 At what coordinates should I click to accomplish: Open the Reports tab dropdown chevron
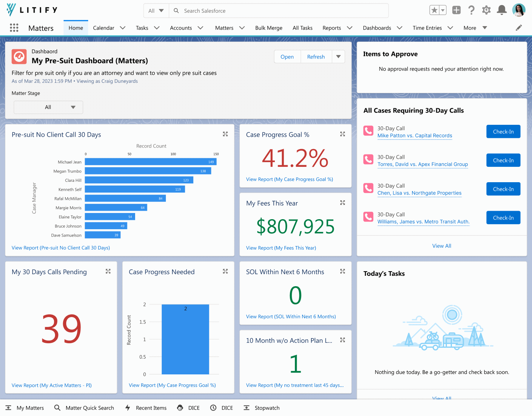click(350, 28)
